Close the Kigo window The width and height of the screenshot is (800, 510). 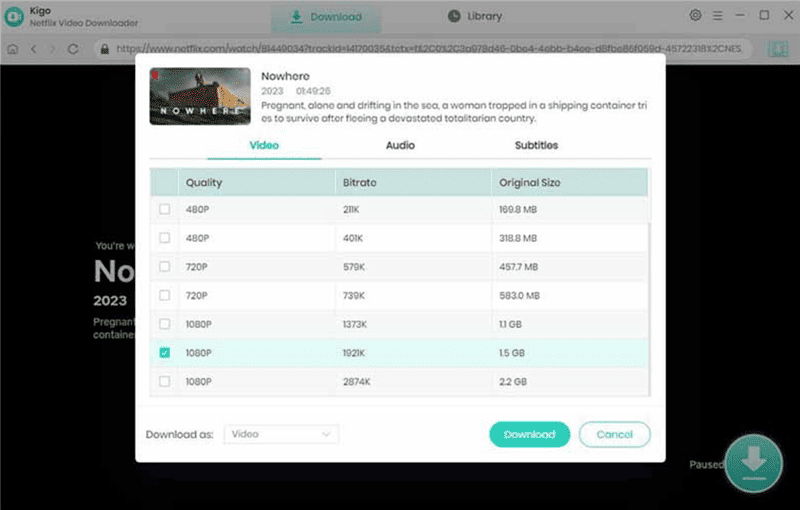(788, 15)
